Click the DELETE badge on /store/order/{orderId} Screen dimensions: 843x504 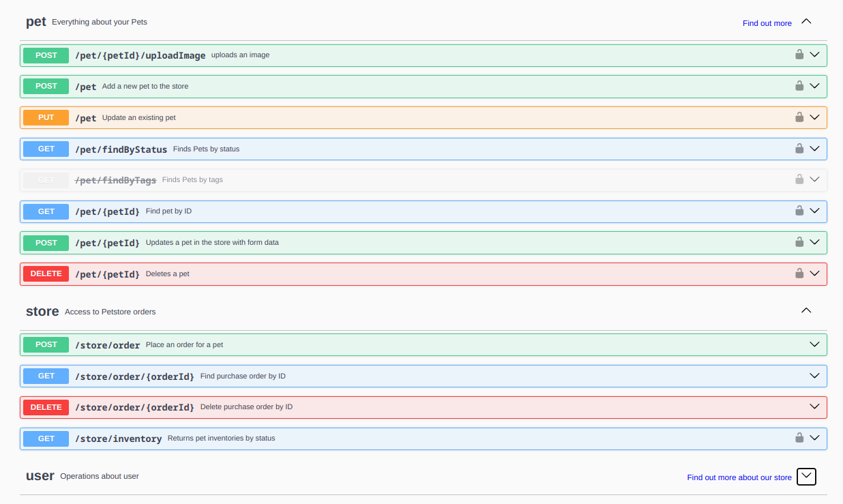(x=46, y=407)
